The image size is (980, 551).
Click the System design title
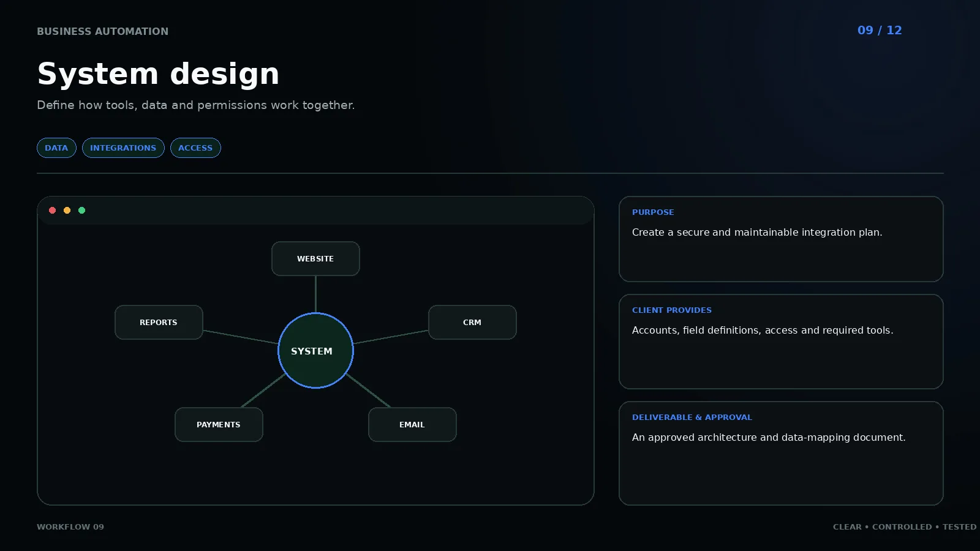point(158,74)
